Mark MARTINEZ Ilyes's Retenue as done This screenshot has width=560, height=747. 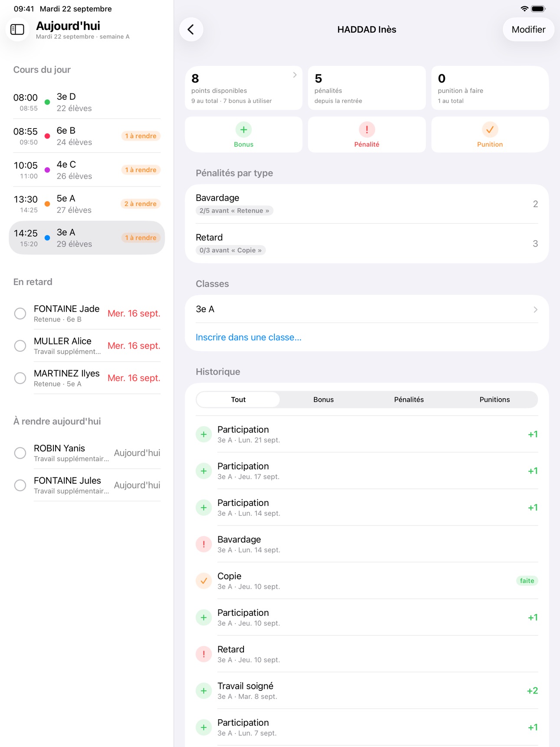pyautogui.click(x=20, y=378)
